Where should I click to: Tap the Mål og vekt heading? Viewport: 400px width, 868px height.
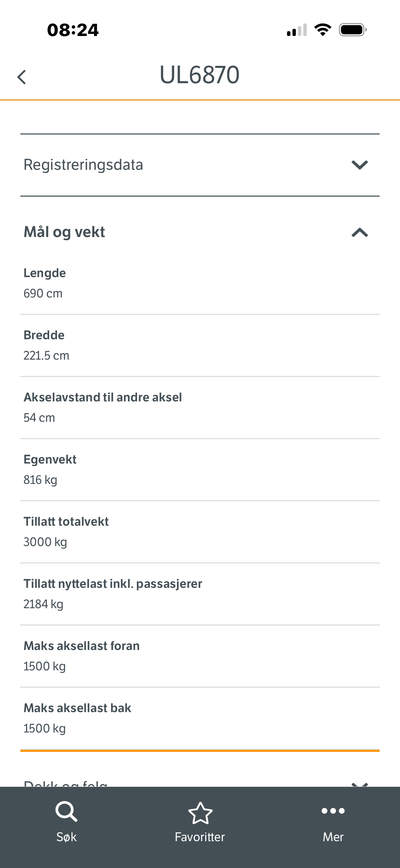(x=64, y=232)
